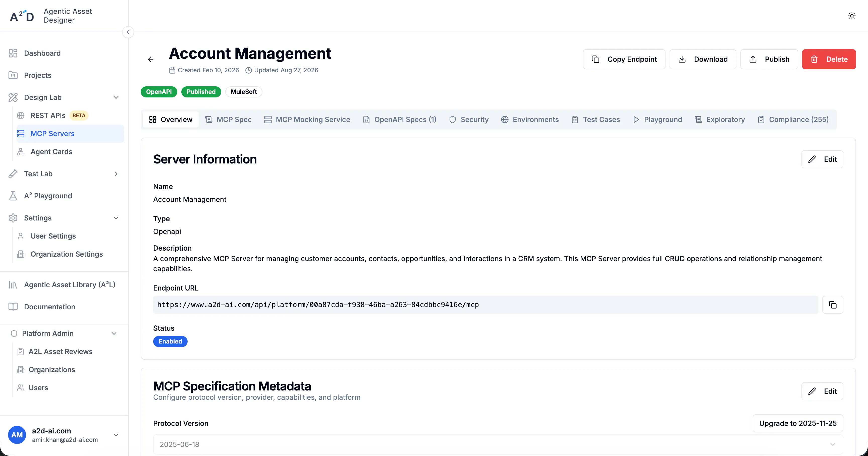Open the Environments tab
Viewport: 868px width, 456px height.
click(530, 120)
